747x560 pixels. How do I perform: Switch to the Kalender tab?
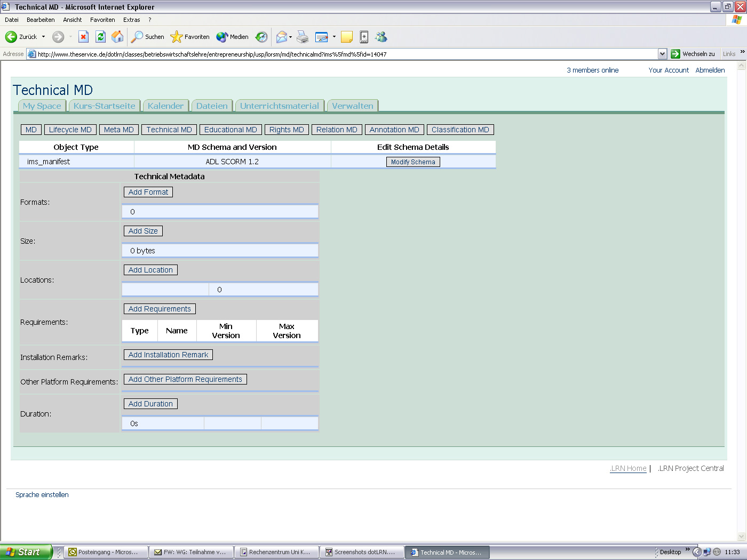[165, 106]
